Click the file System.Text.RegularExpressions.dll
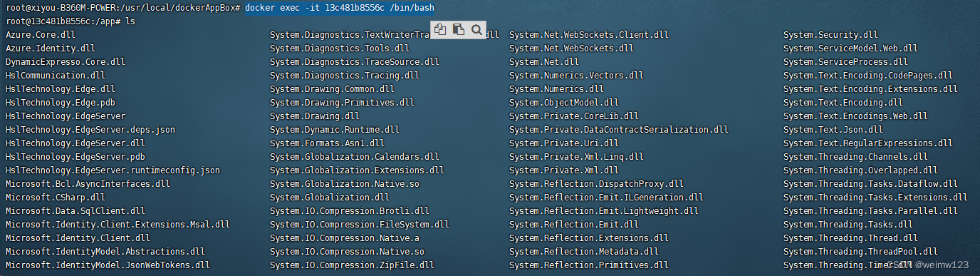 point(868,143)
